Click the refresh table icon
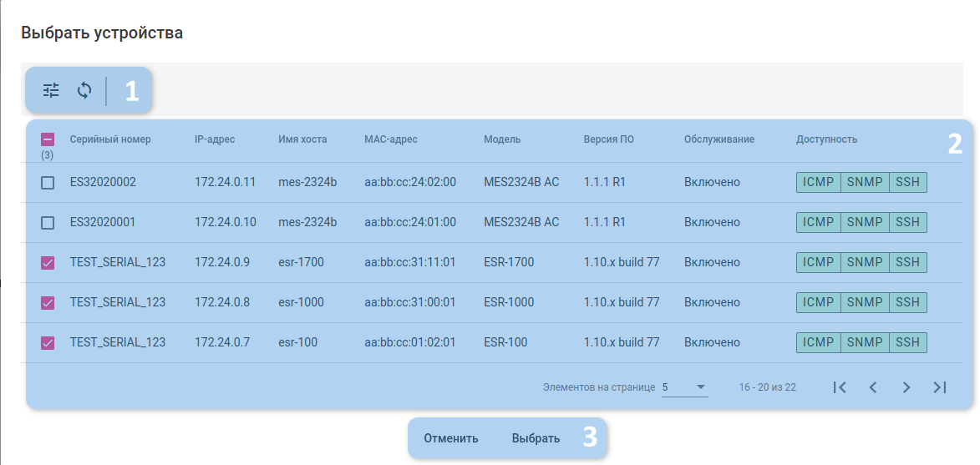This screenshot has height=465, width=980. click(x=84, y=90)
